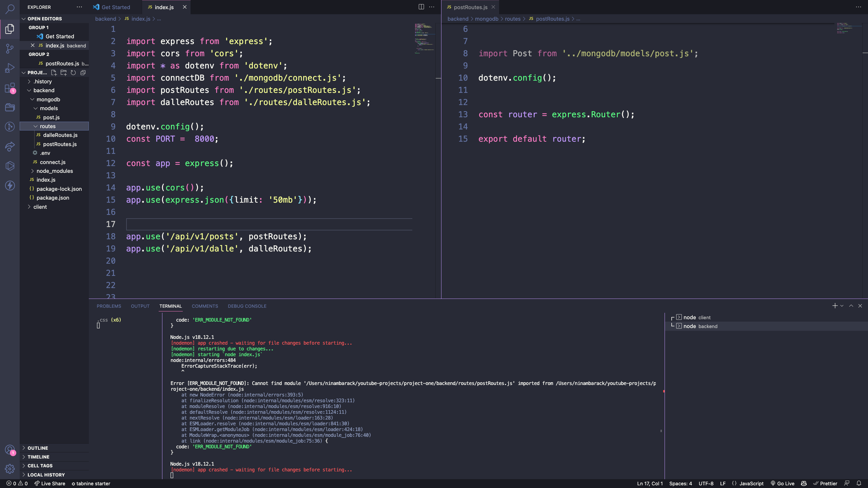Click the notifications bell
Image resolution: width=868 pixels, height=488 pixels.
coord(858,483)
